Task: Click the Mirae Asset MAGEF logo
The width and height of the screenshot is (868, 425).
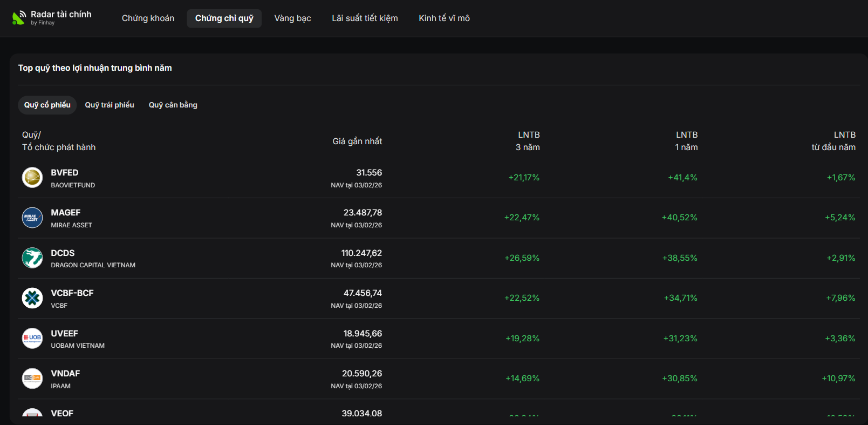Action: (x=32, y=218)
